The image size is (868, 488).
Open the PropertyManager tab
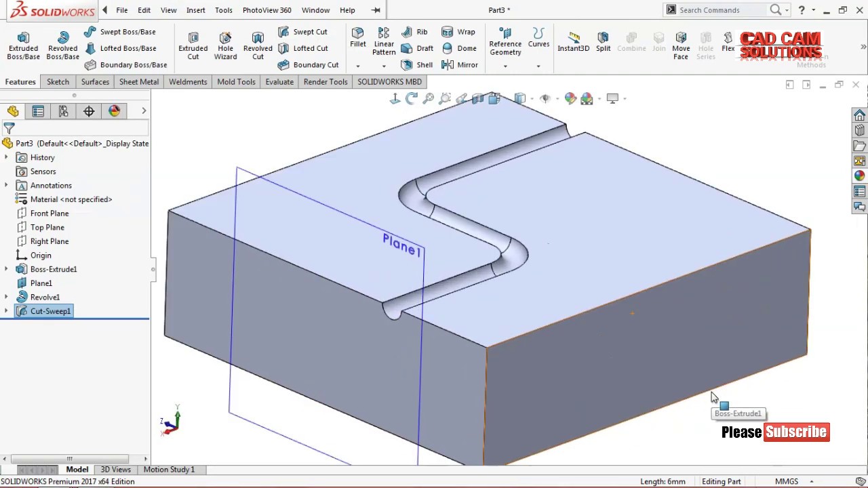(38, 111)
